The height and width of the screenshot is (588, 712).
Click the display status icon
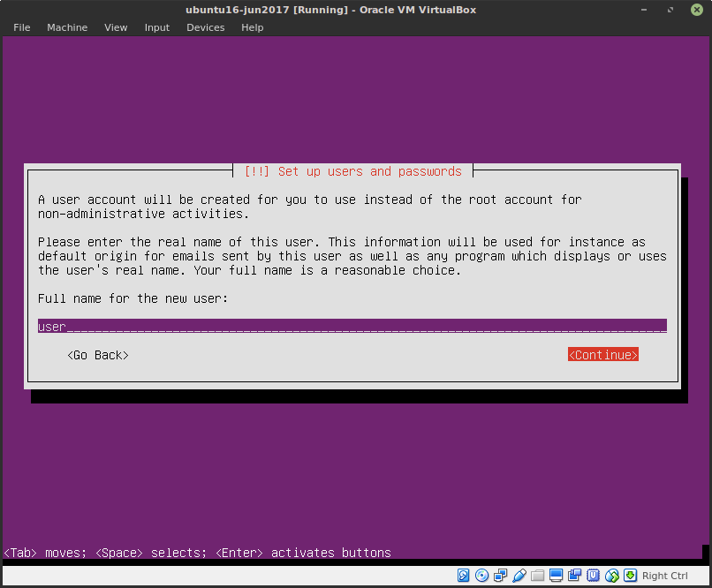point(556,575)
